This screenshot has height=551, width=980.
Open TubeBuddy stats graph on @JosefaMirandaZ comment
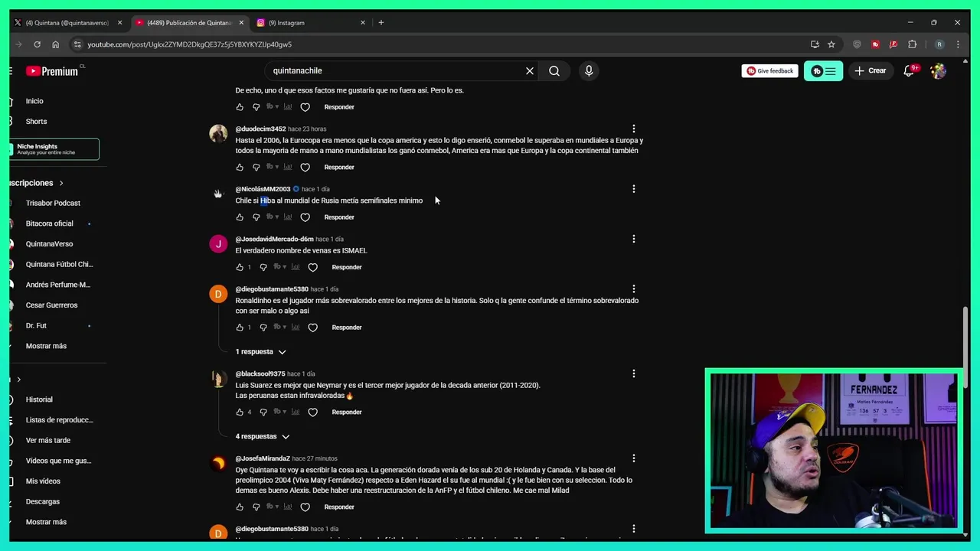[x=288, y=507]
